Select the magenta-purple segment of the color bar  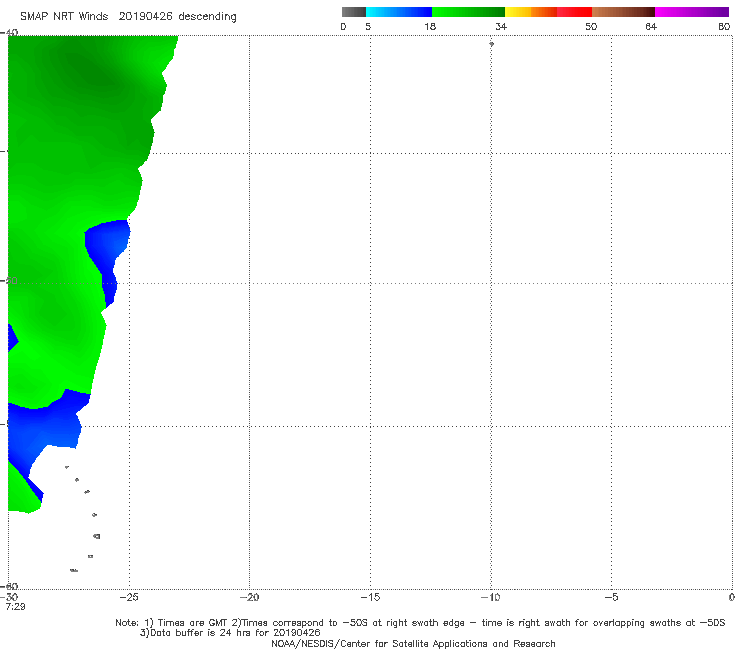point(692,12)
